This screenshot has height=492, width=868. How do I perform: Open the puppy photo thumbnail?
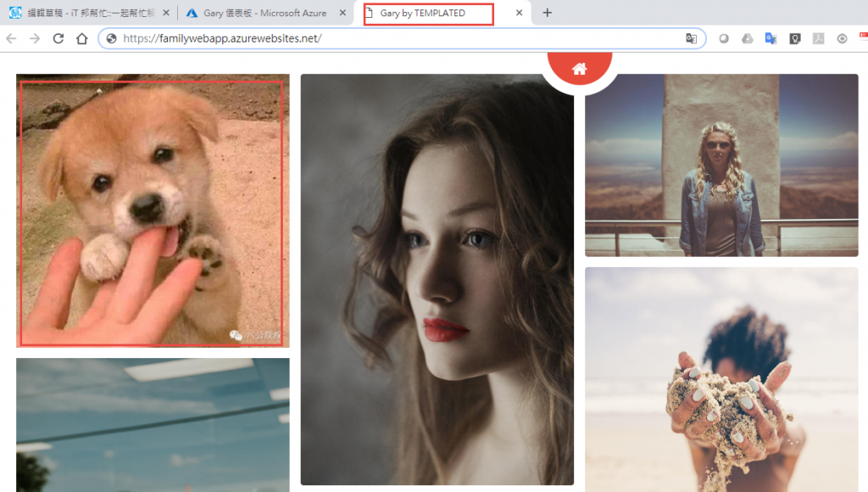[x=153, y=210]
